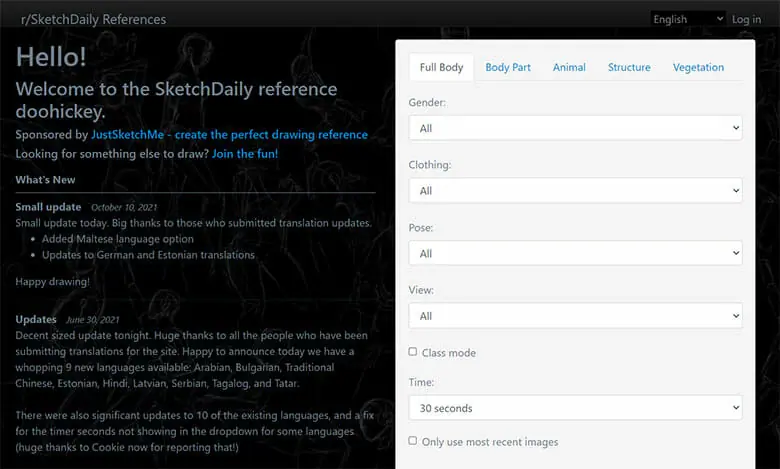Expand the Gender dropdown
780x469 pixels.
click(576, 128)
